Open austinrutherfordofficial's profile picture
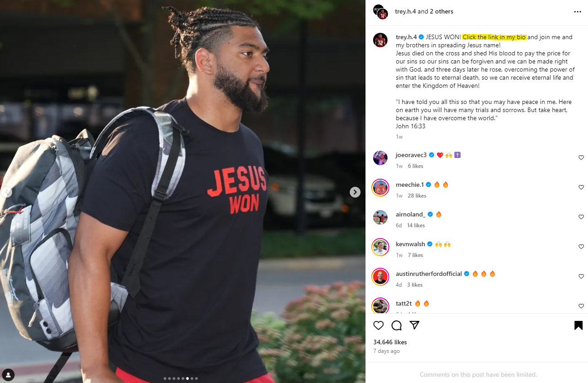The width and height of the screenshot is (588, 383). tap(380, 277)
